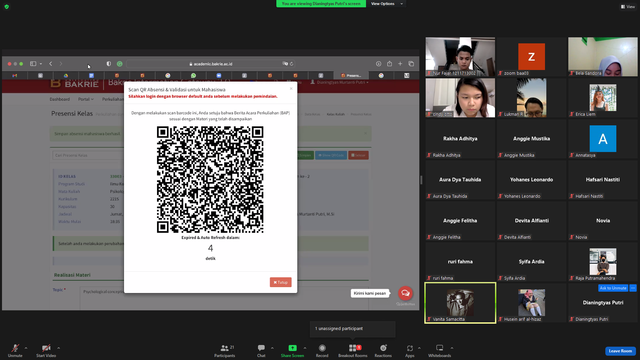Open more options on Dianingtyas Putri tile

click(633, 288)
